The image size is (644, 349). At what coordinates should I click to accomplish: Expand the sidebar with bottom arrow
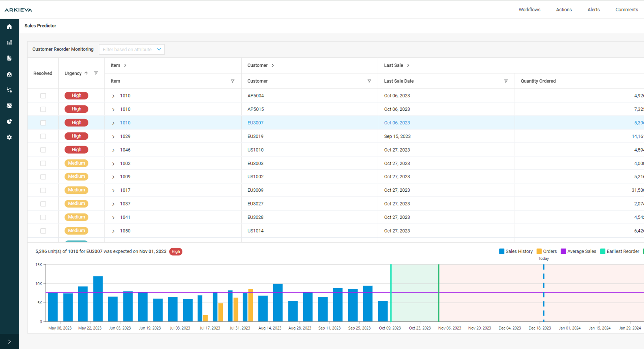(9, 342)
